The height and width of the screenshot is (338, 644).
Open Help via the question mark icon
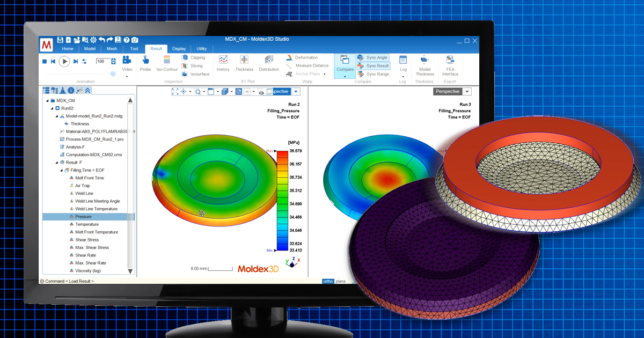click(x=126, y=40)
